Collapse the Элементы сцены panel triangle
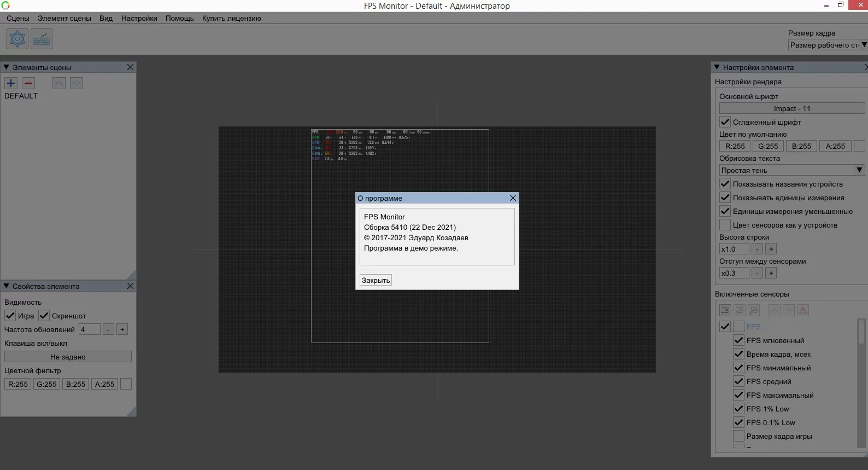The image size is (868, 470). (x=6, y=67)
